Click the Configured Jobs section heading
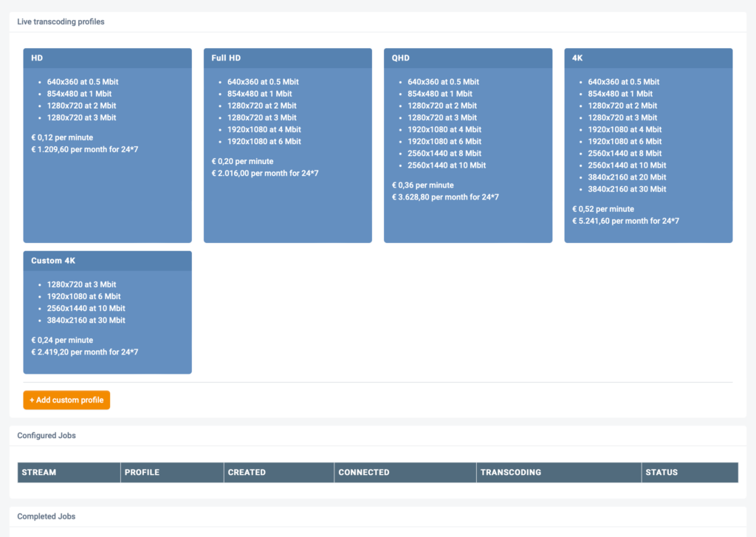Screen dimensions: 756x537 coord(47,435)
